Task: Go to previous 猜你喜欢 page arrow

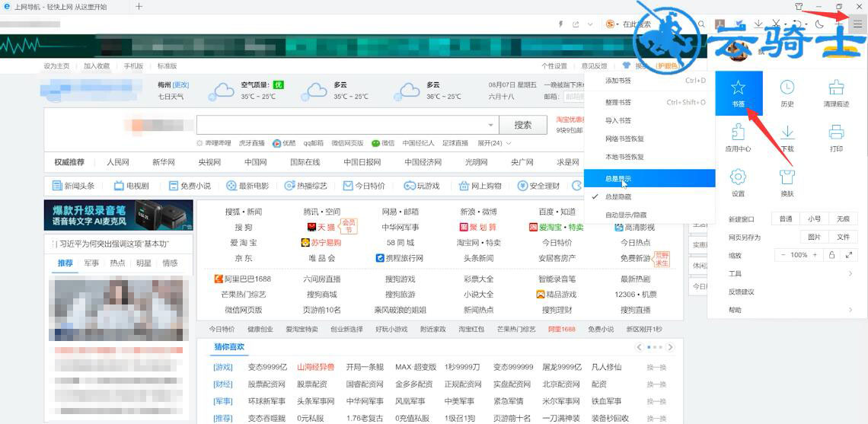Action: click(x=640, y=348)
